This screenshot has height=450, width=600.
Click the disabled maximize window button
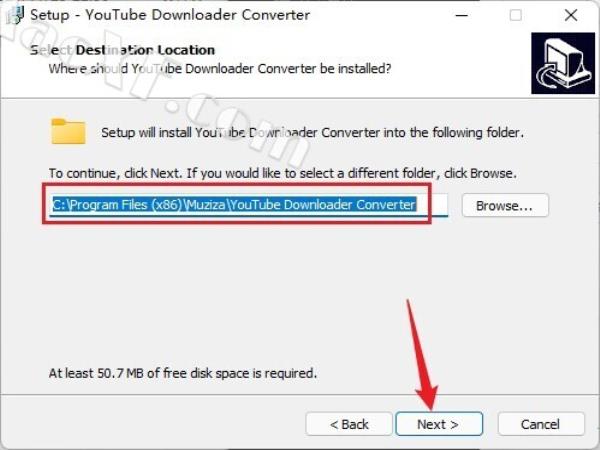click(x=515, y=15)
